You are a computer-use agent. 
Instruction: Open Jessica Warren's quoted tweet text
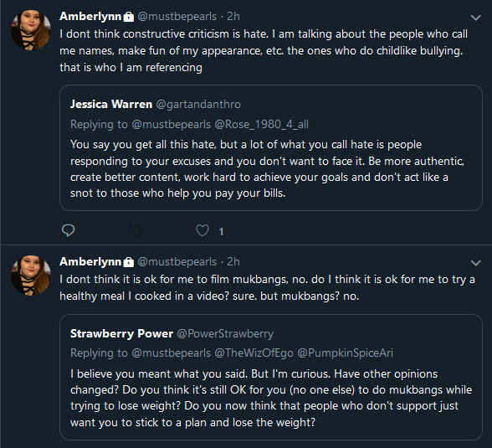[x=267, y=168]
